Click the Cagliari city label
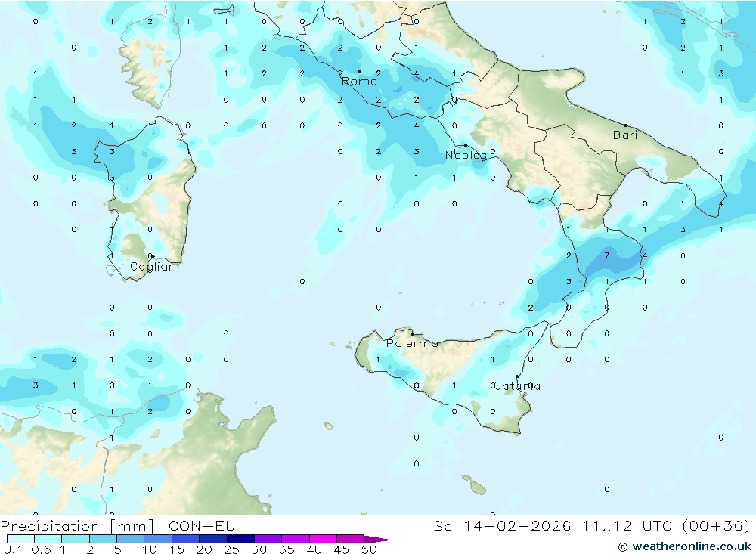The width and height of the screenshot is (756, 554). point(153,267)
